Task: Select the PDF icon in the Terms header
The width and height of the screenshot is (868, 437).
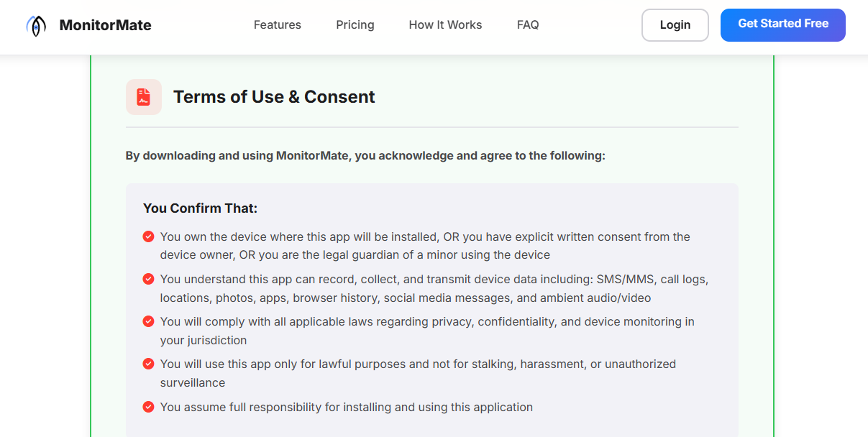Action: tap(143, 96)
